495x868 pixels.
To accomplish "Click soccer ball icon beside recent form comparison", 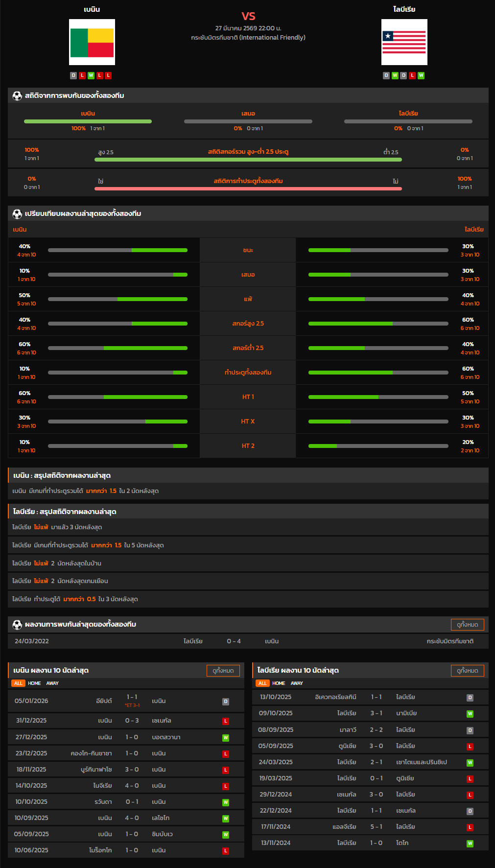I will [x=17, y=213].
